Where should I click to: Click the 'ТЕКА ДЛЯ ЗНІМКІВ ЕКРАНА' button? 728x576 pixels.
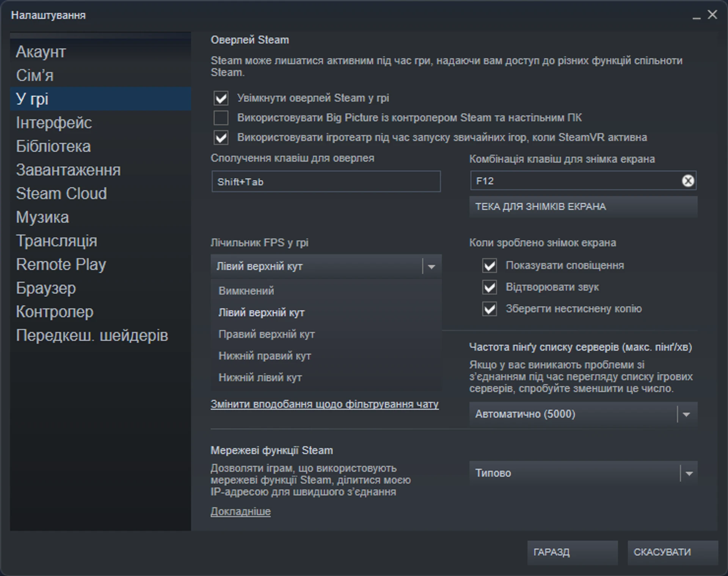[583, 207]
